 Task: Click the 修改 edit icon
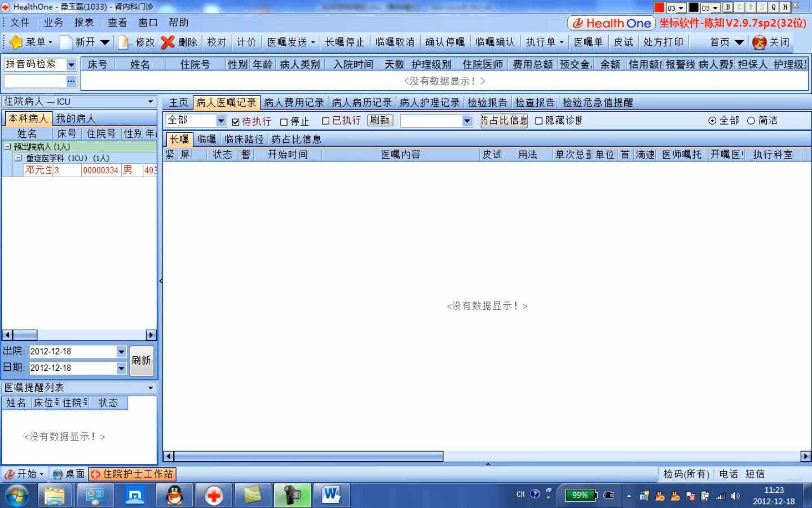(x=123, y=42)
